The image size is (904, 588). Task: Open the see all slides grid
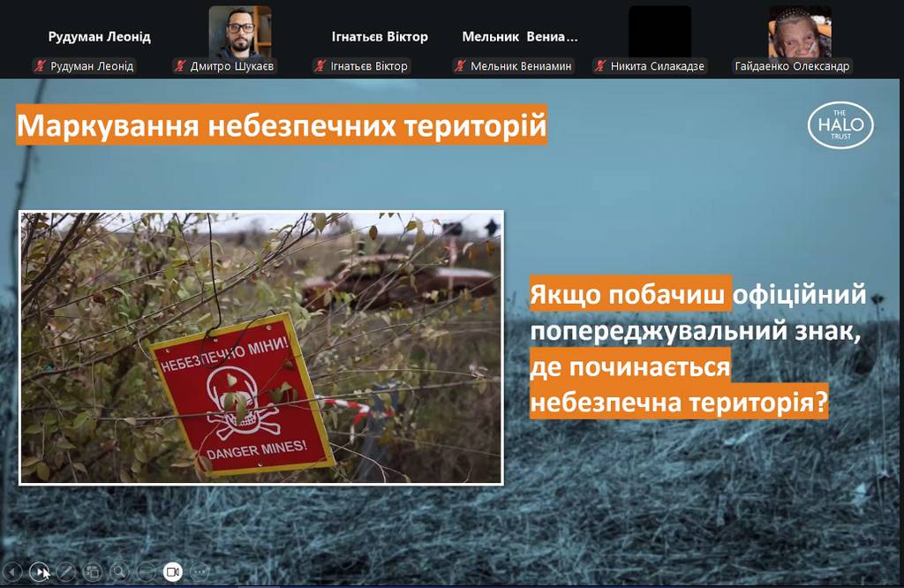(x=93, y=572)
